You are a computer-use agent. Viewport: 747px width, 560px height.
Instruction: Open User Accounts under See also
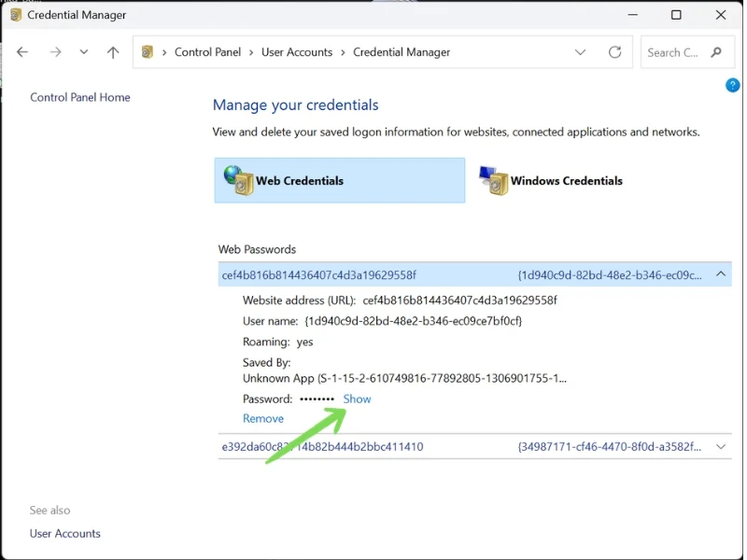[65, 534]
